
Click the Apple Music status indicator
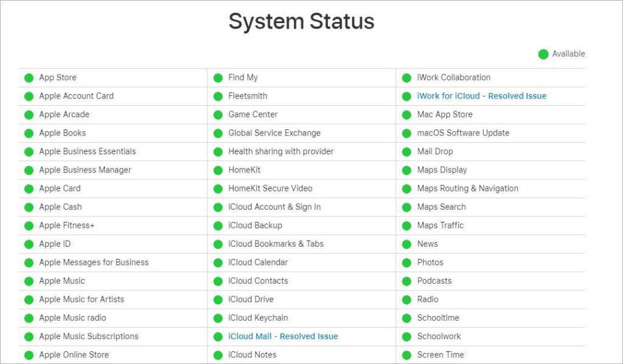tap(27, 281)
